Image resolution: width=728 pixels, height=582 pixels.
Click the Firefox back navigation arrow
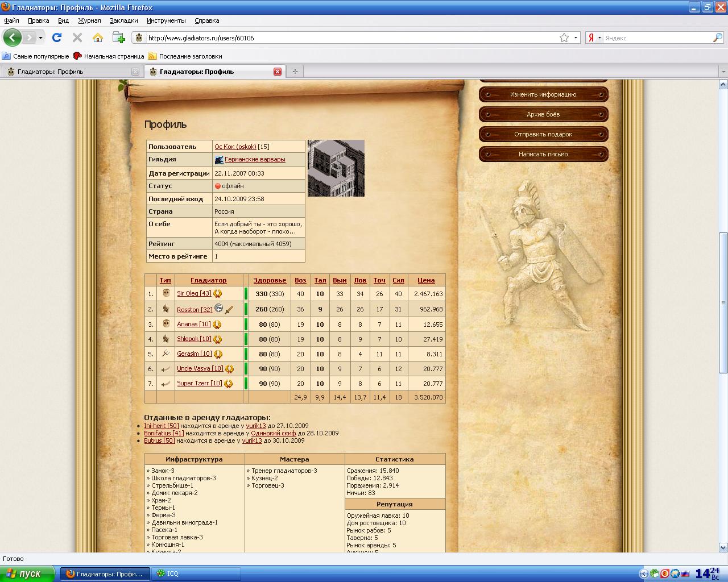[12, 38]
